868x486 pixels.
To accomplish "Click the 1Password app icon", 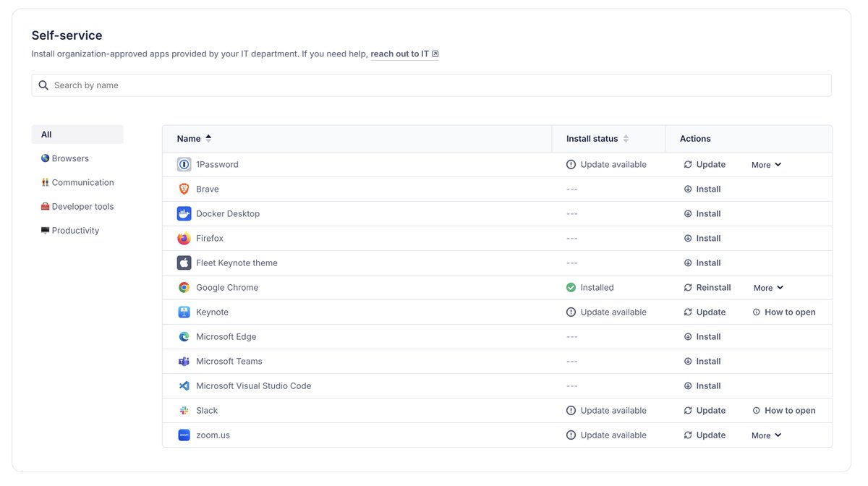I will click(184, 165).
